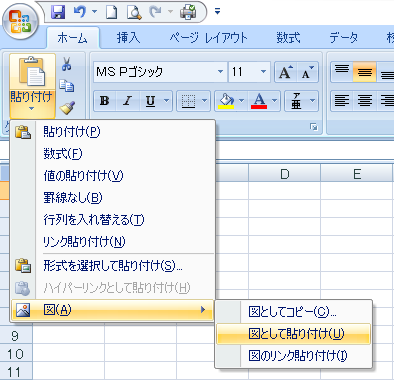Image resolution: width=394 pixels, height=380 pixels.
Task: Choose 数式(F) paste option
Action: pos(113,154)
